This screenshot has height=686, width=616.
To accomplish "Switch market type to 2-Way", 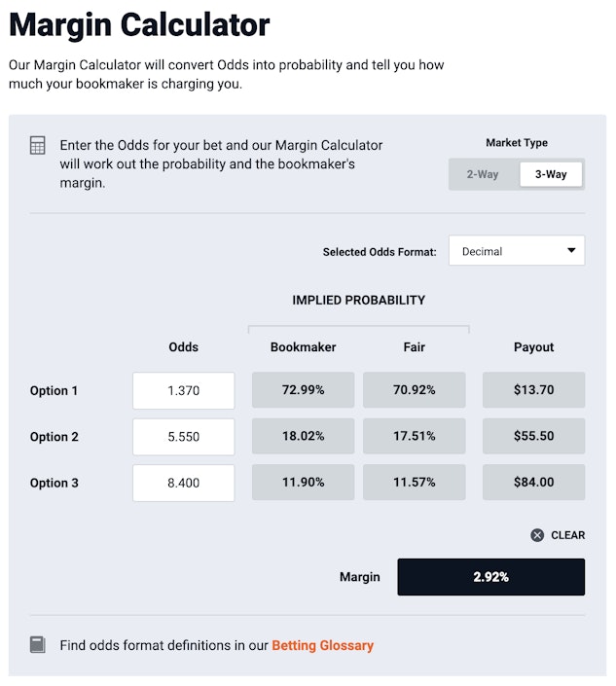I will tap(483, 174).
